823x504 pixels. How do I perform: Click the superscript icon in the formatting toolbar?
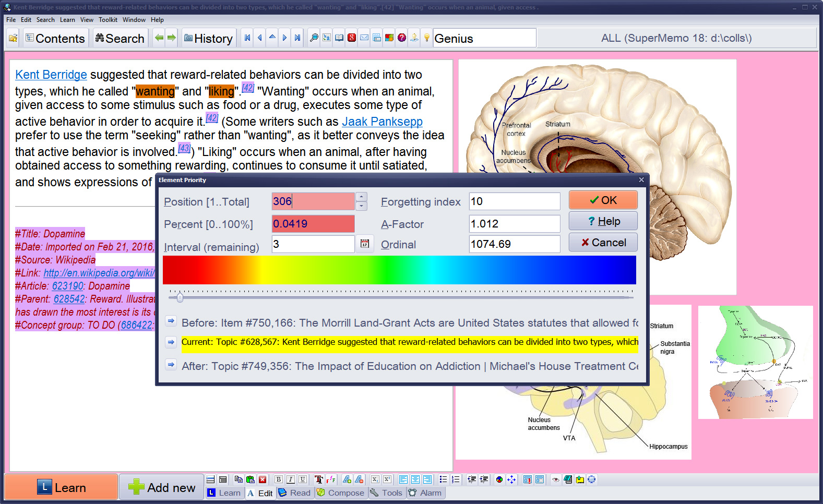(387, 479)
